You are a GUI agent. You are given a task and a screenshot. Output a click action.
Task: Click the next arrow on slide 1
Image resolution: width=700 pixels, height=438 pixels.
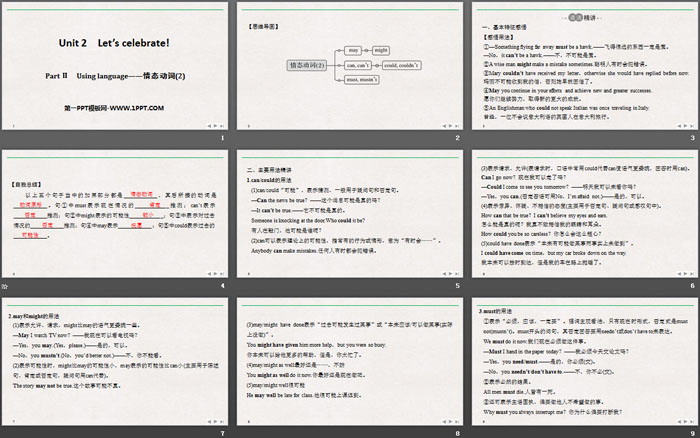pos(215,126)
